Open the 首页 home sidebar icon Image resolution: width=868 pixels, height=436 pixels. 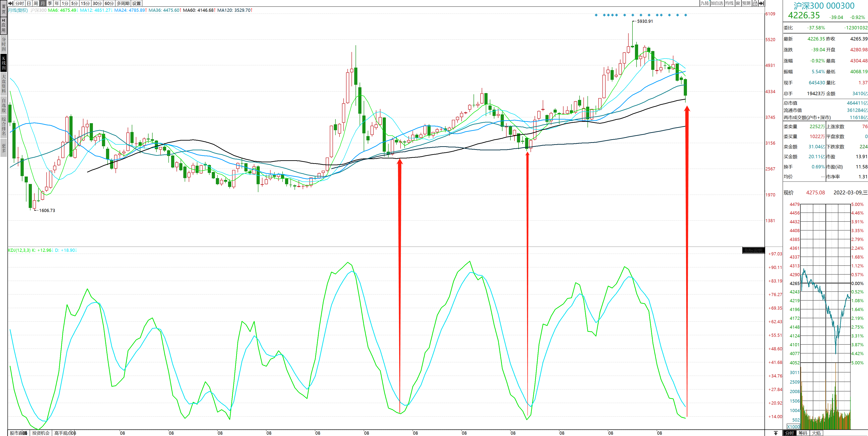[x=4, y=9]
